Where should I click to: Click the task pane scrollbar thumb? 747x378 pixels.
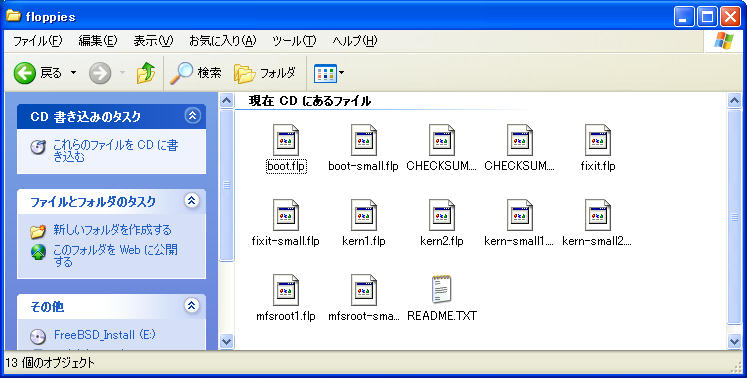coord(227,185)
